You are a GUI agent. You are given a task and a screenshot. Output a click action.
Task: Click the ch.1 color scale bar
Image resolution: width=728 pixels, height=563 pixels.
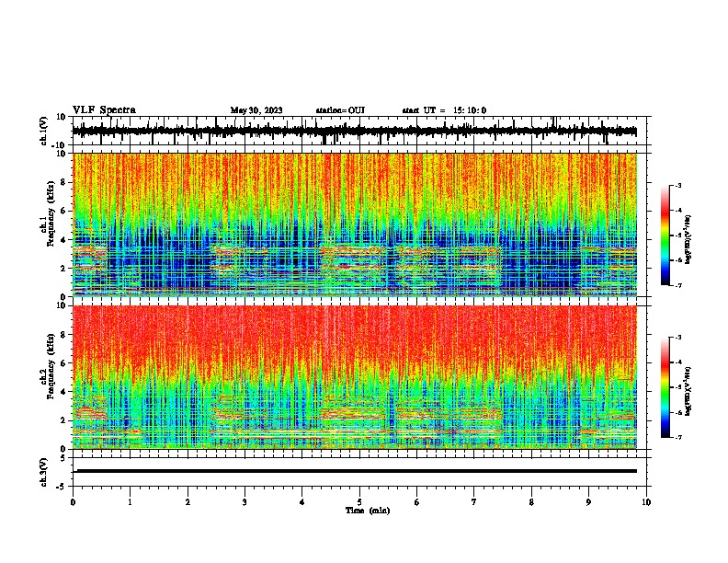coord(665,236)
